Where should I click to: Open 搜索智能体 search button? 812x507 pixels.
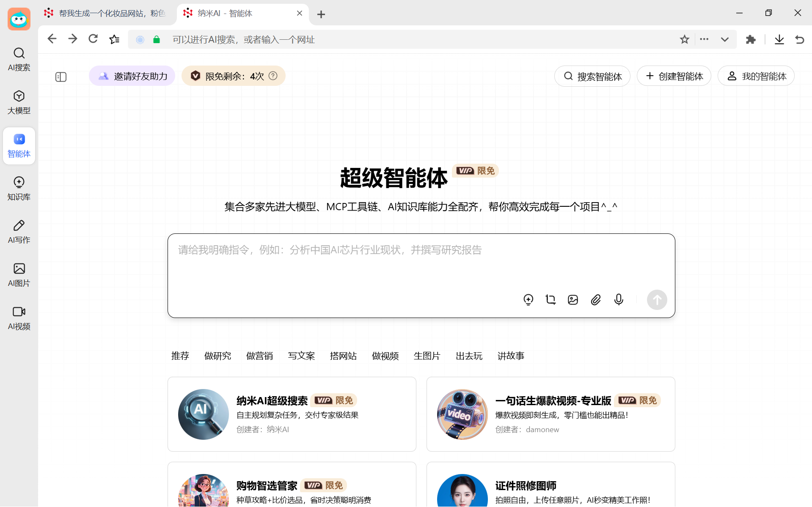click(592, 76)
